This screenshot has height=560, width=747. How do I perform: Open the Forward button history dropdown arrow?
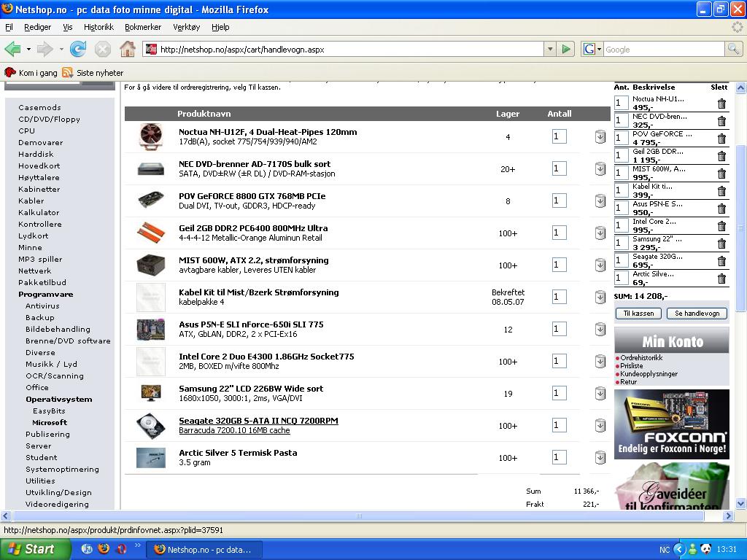(x=61, y=49)
